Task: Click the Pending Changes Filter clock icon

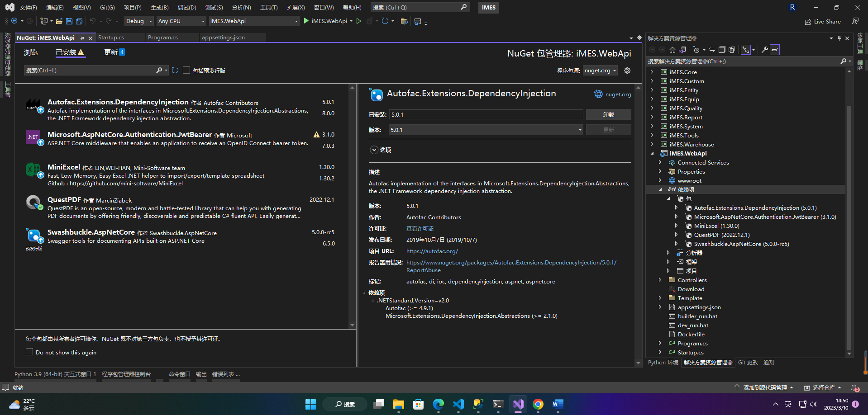Action: point(696,50)
